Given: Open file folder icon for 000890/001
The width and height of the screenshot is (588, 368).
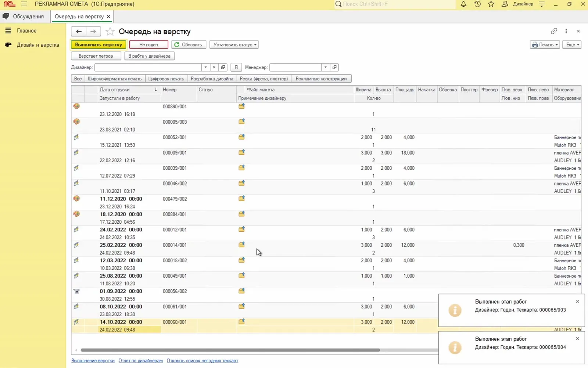Looking at the screenshot, I should coord(241,106).
